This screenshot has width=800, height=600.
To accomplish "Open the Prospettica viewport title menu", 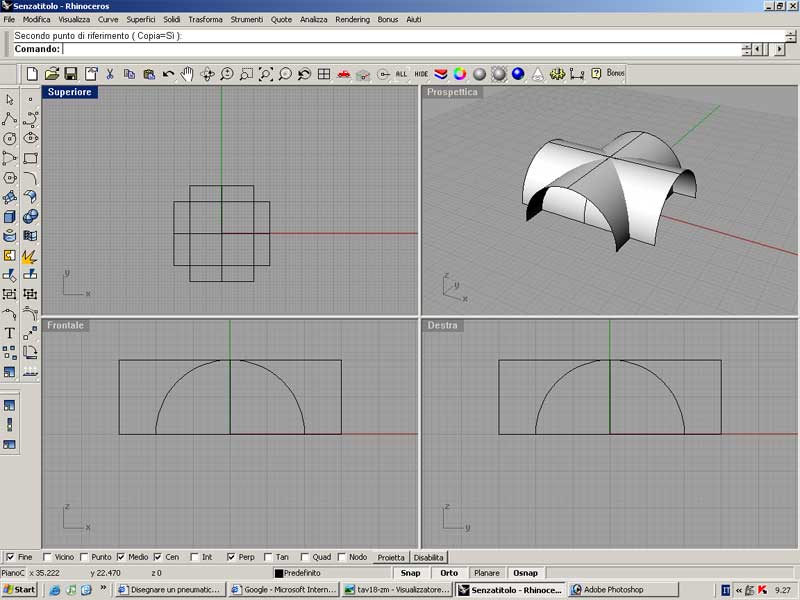I will click(x=453, y=92).
